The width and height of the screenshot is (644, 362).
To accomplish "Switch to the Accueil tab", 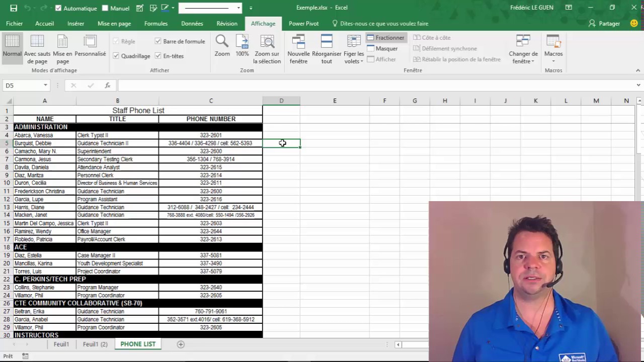I will pos(44,24).
